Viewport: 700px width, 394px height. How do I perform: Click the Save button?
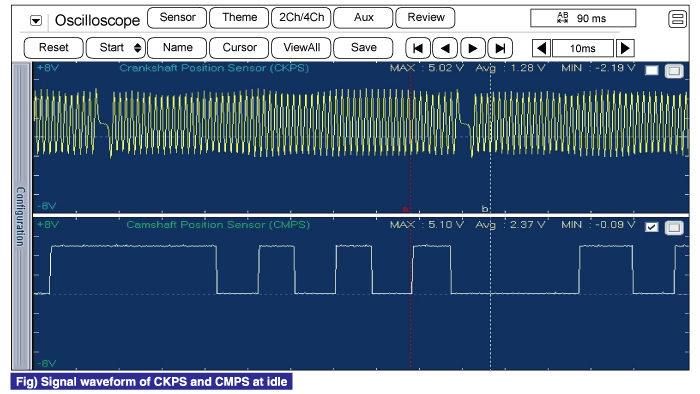tap(363, 48)
